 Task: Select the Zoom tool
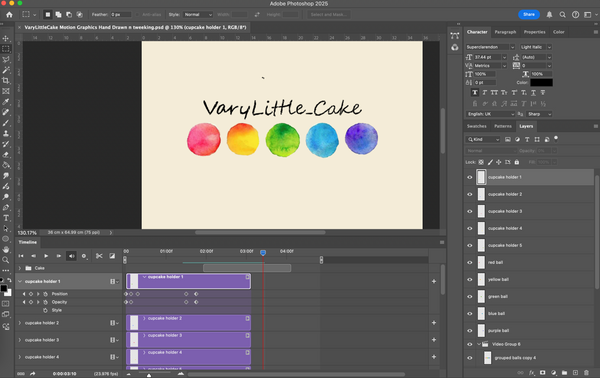[x=6, y=260]
